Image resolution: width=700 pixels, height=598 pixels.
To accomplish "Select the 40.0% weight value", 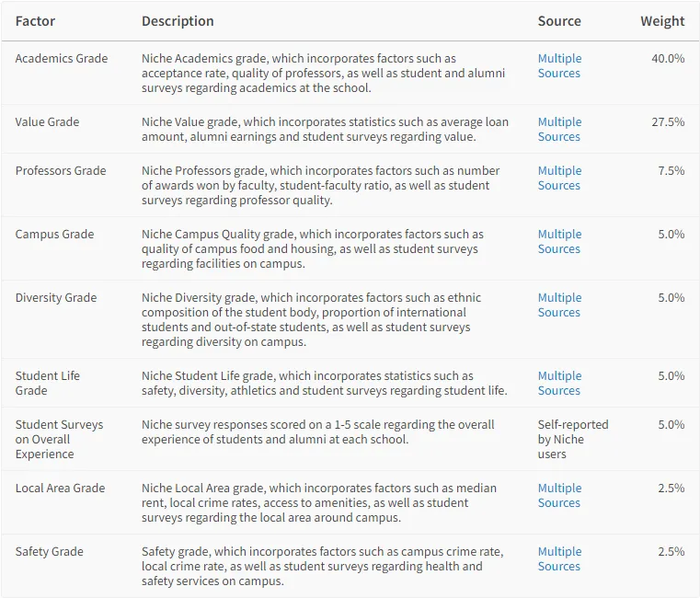I will pyautogui.click(x=668, y=59).
